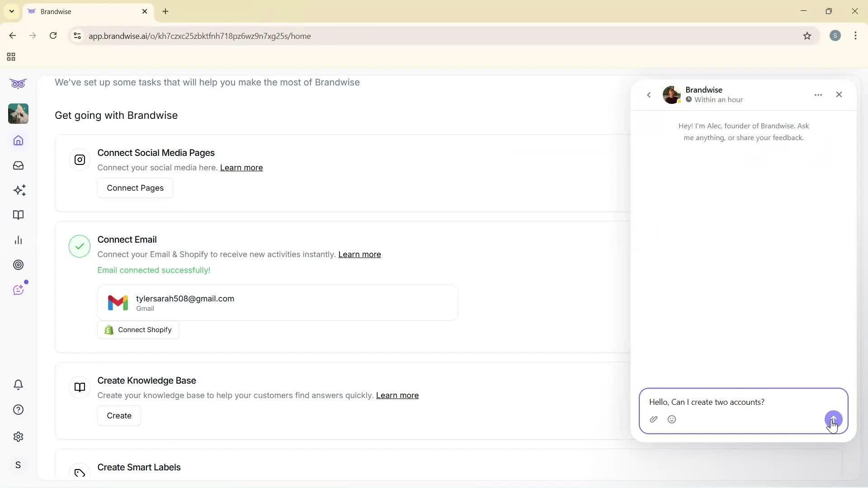Open sidebar Settings gear

point(18,436)
